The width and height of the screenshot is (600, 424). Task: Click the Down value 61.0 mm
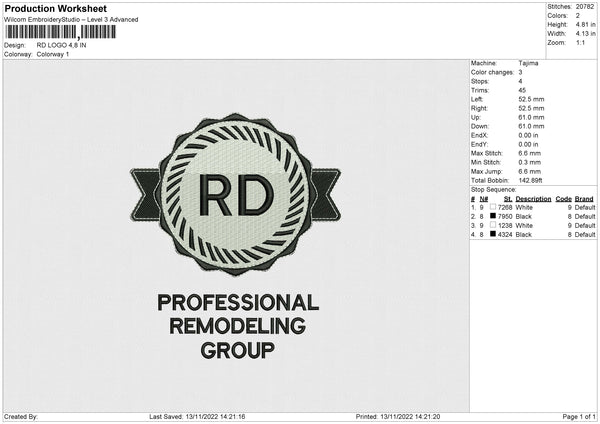click(531, 126)
